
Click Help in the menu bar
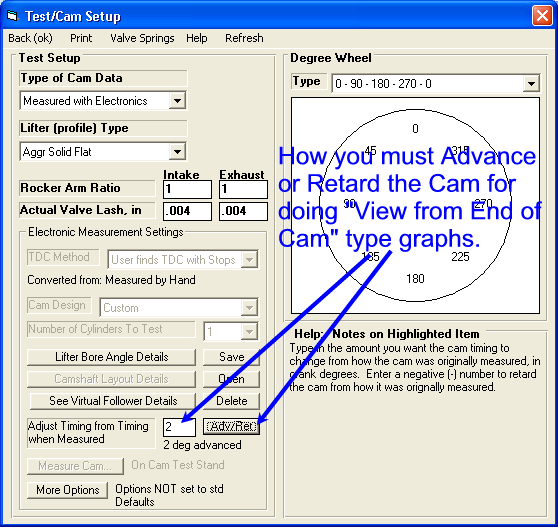196,38
